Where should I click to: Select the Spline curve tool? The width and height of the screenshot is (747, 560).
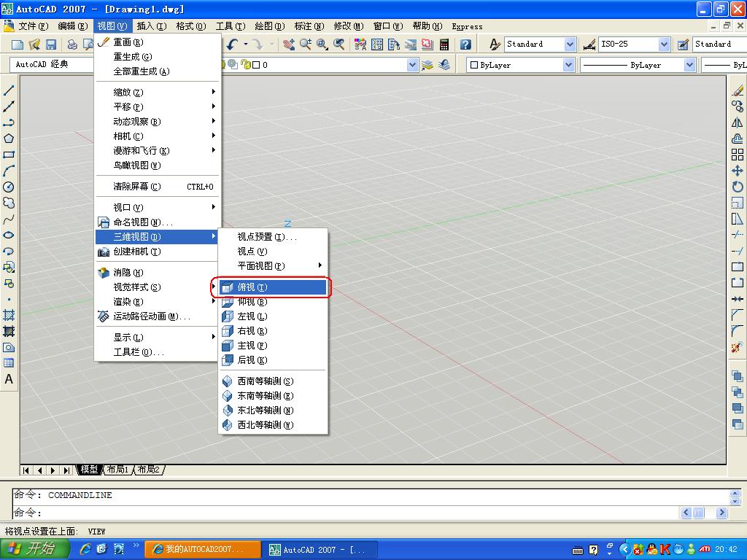pyautogui.click(x=9, y=219)
